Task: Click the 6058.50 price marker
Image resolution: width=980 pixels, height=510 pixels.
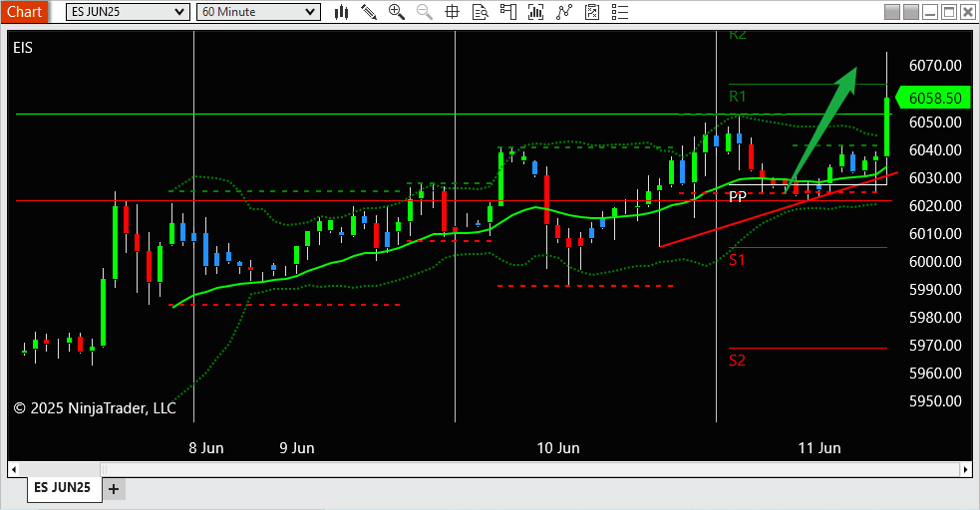Action: 932,98
